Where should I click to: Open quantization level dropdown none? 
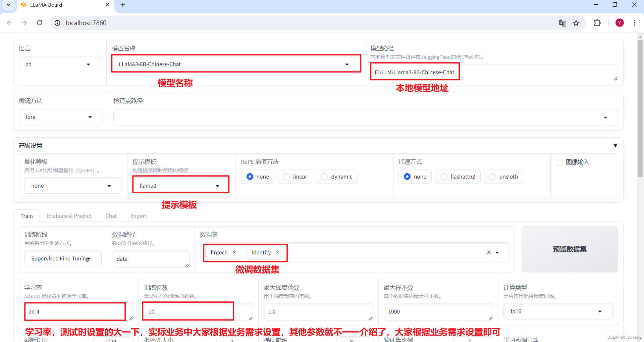pyautogui.click(x=73, y=186)
